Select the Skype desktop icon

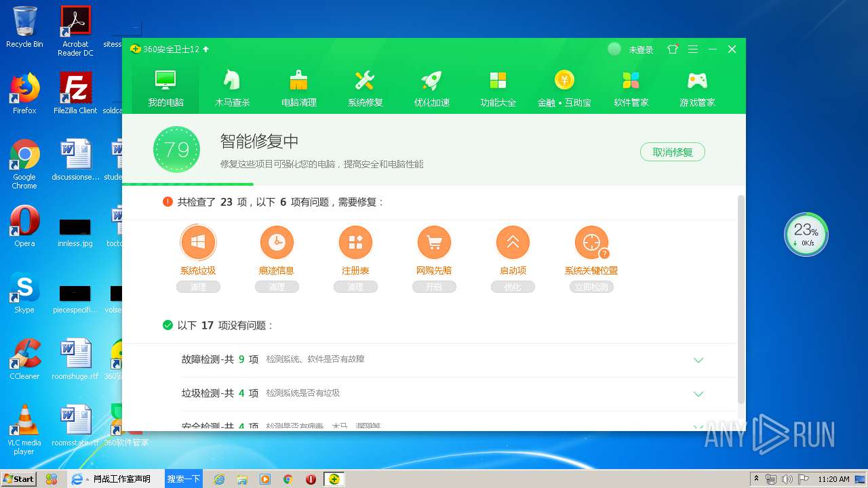pos(24,293)
